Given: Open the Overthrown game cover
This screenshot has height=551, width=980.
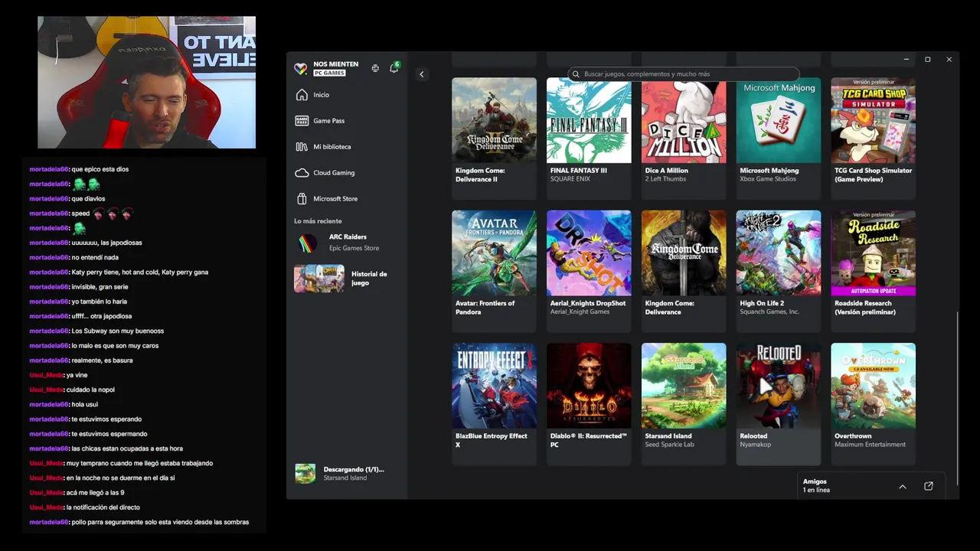Looking at the screenshot, I should click(874, 386).
